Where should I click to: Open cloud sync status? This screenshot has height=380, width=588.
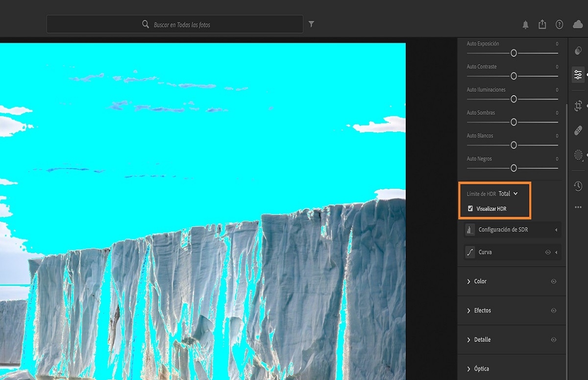(x=576, y=24)
